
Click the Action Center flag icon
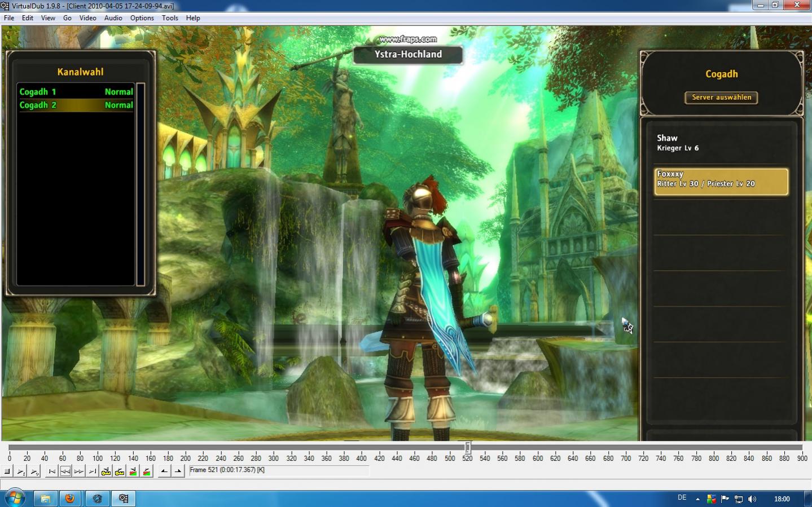pyautogui.click(x=725, y=499)
